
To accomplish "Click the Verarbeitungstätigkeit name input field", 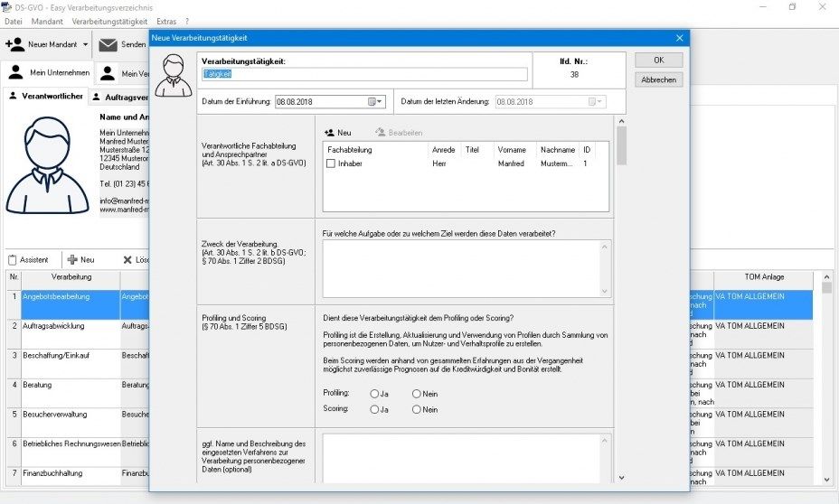I will click(x=364, y=74).
